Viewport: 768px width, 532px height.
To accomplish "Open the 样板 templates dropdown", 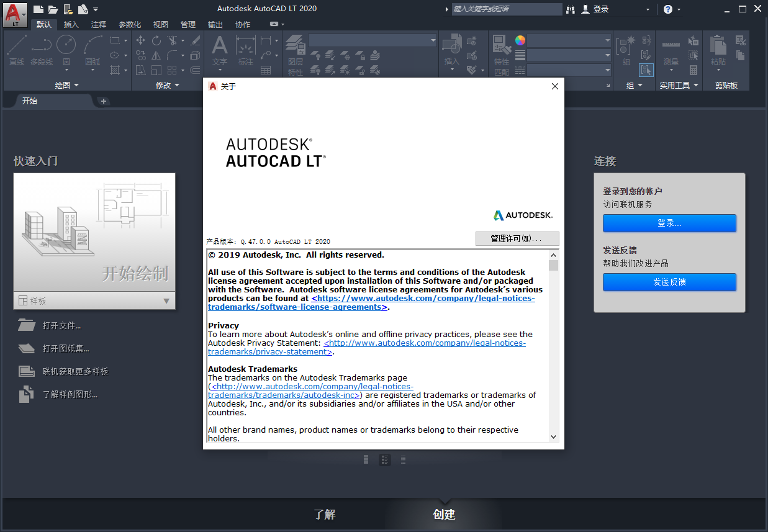I will (166, 300).
